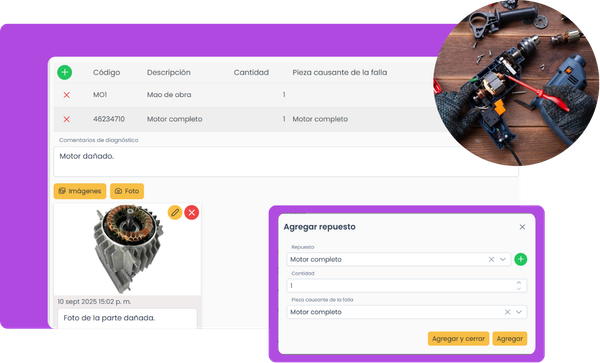
Task: Click the Pieza causante de la falla header
Action: point(340,72)
